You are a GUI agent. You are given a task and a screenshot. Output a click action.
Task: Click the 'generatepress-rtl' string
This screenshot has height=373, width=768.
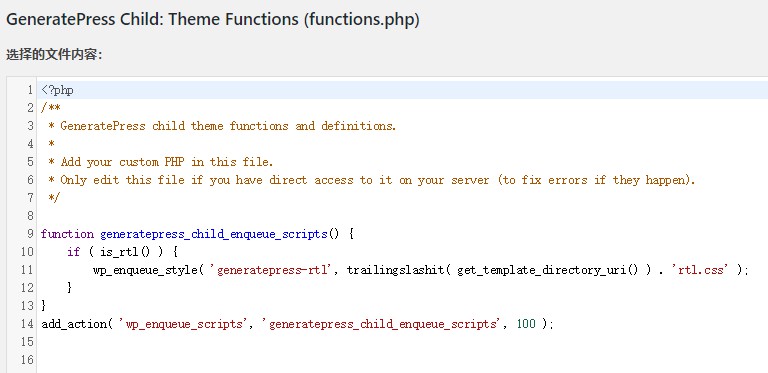click(272, 270)
